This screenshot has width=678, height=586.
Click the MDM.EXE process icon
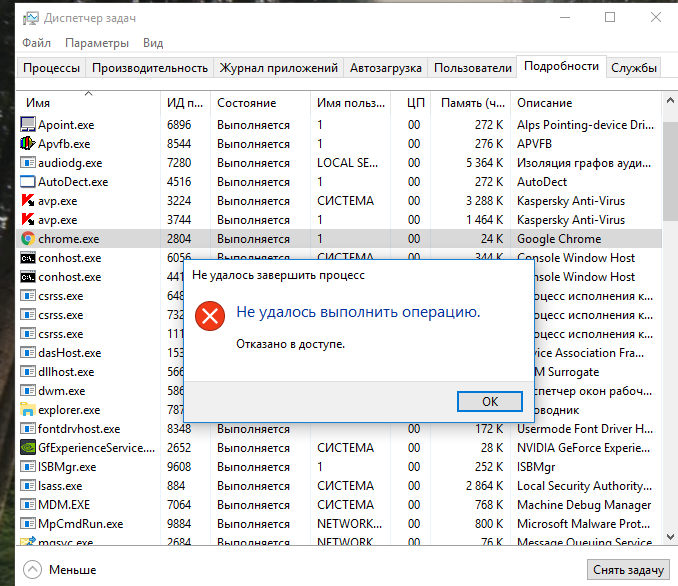click(x=28, y=505)
